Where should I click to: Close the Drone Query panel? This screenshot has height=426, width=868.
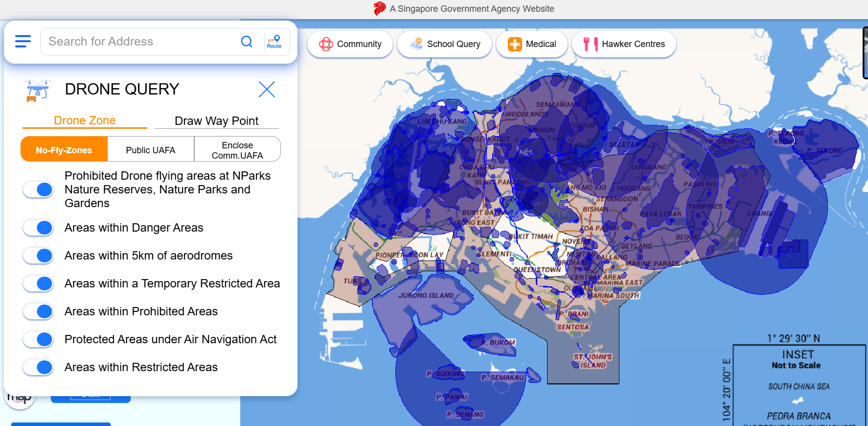point(267,89)
